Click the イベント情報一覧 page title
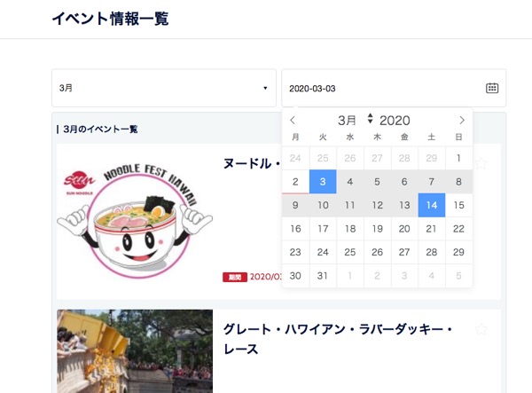Viewport: 532px width, 393px height. tap(110, 19)
